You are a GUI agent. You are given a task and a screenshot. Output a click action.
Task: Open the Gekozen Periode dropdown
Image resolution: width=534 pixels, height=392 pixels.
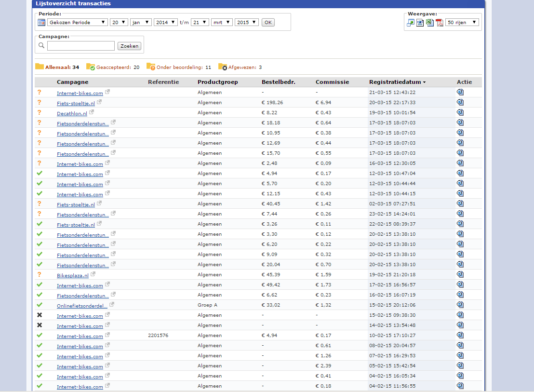77,23
